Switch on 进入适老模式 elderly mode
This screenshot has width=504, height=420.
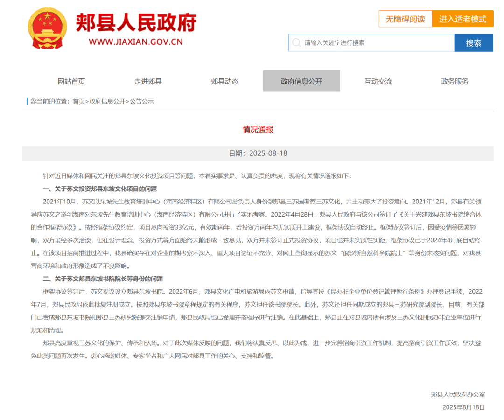coord(462,19)
